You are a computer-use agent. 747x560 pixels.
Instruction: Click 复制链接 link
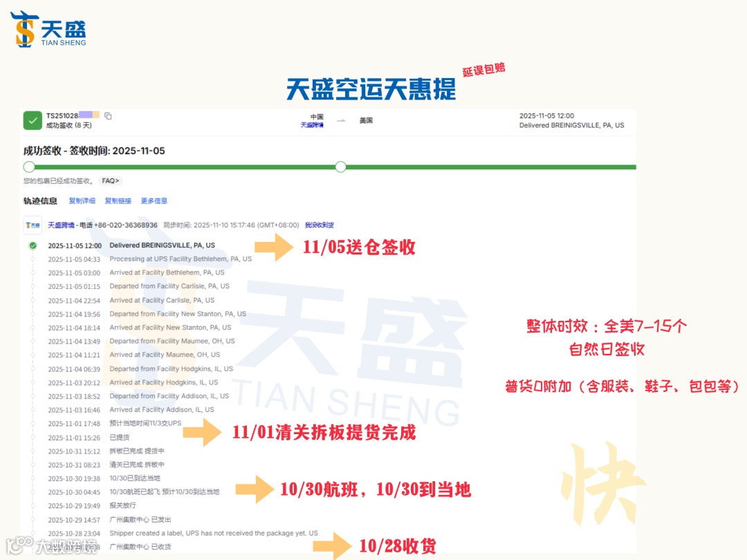click(118, 201)
